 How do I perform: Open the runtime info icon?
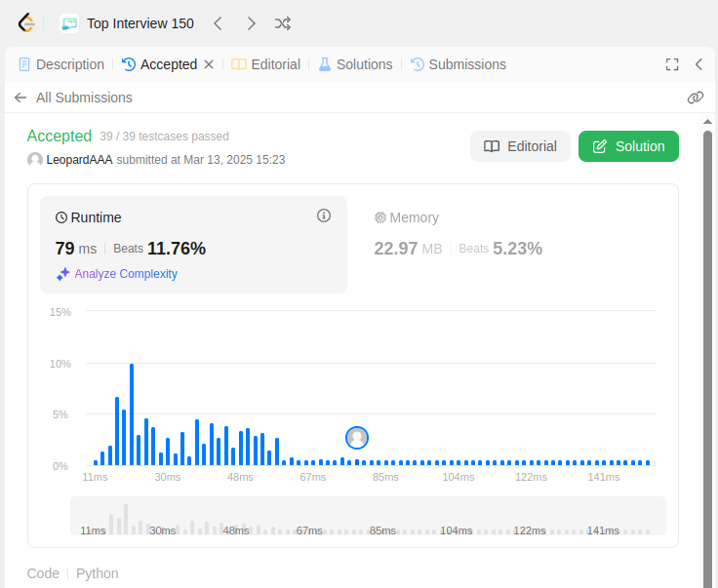[324, 216]
